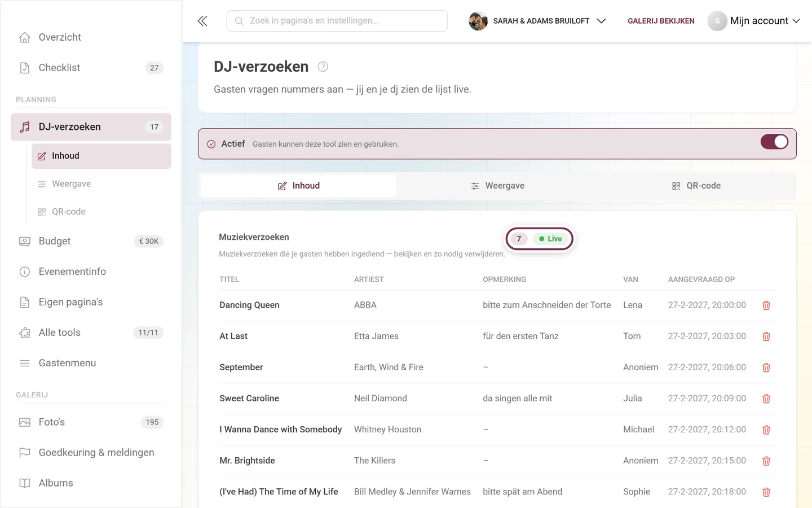
Task: Click the Mijn account avatar circle
Action: pyautogui.click(x=717, y=21)
